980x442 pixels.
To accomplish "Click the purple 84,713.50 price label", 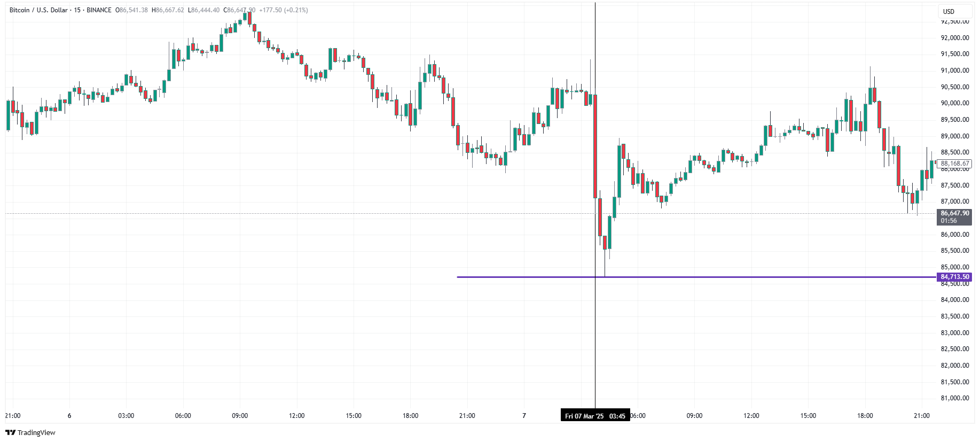I will tap(954, 277).
